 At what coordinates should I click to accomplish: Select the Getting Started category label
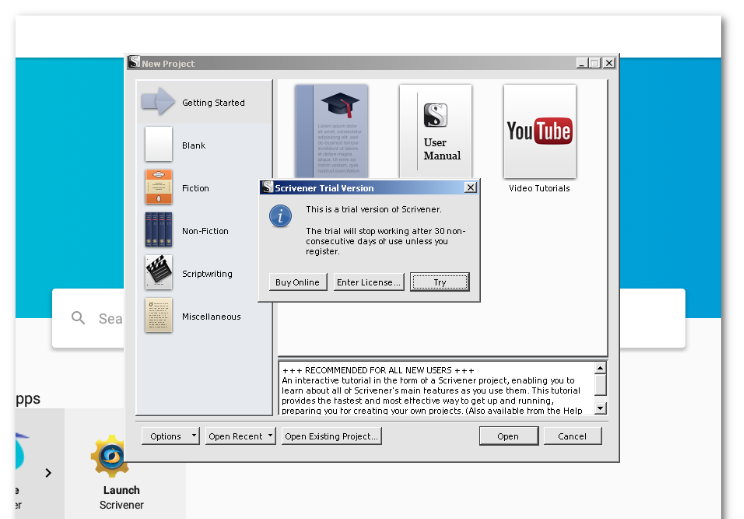(x=214, y=102)
